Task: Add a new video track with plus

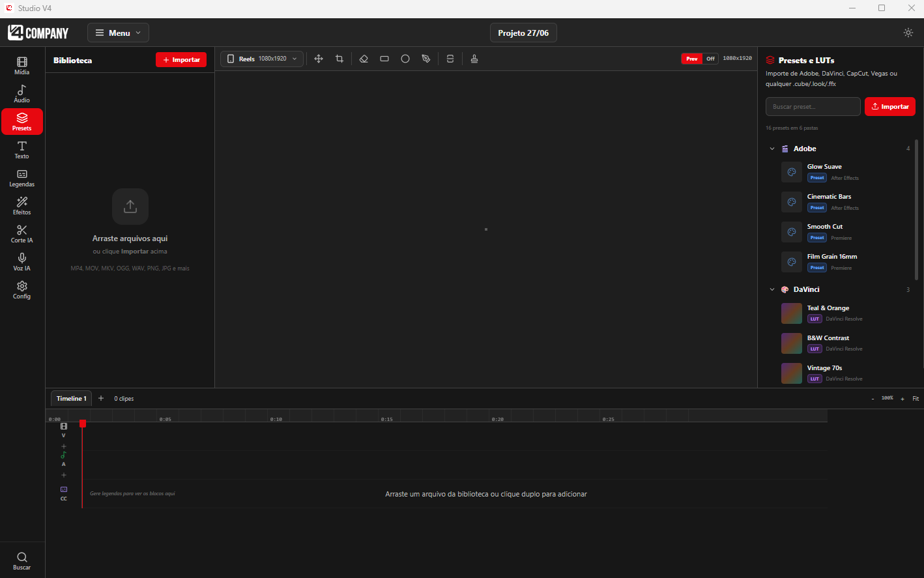Action: coord(64,446)
